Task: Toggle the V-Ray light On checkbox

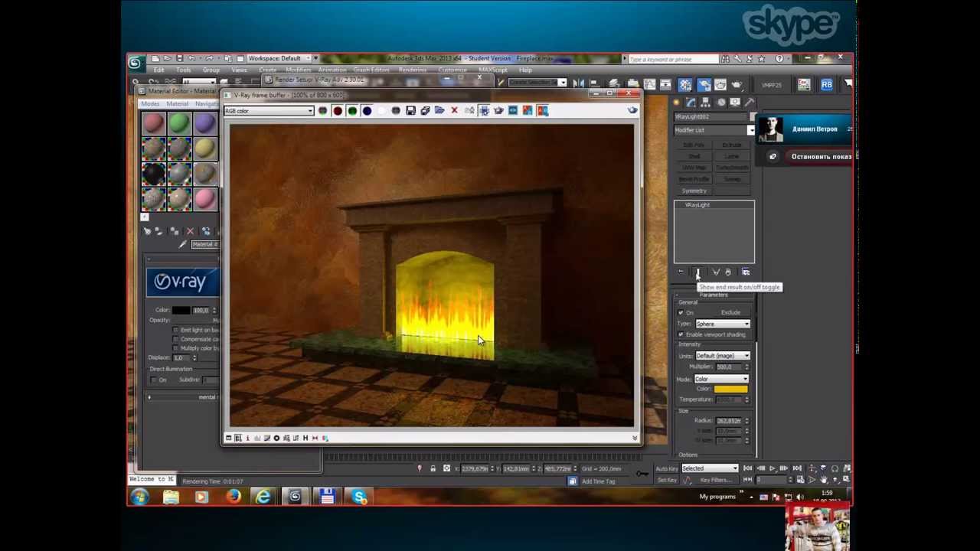Action: pyautogui.click(x=681, y=313)
